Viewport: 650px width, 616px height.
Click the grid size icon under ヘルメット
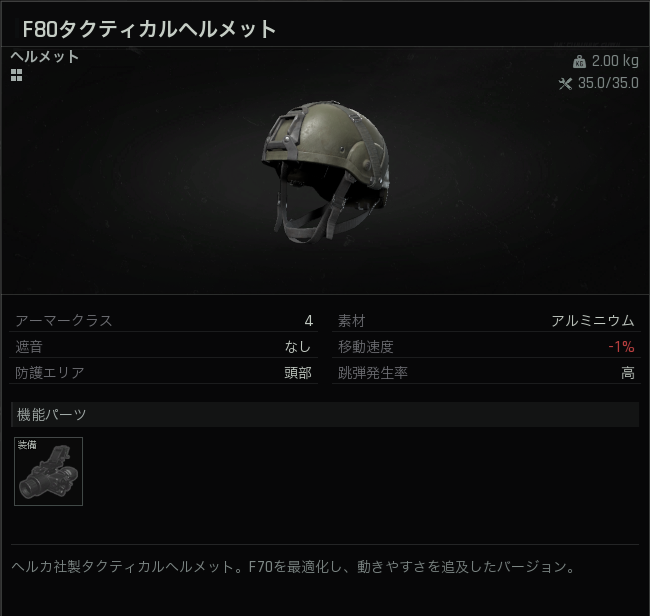17,75
